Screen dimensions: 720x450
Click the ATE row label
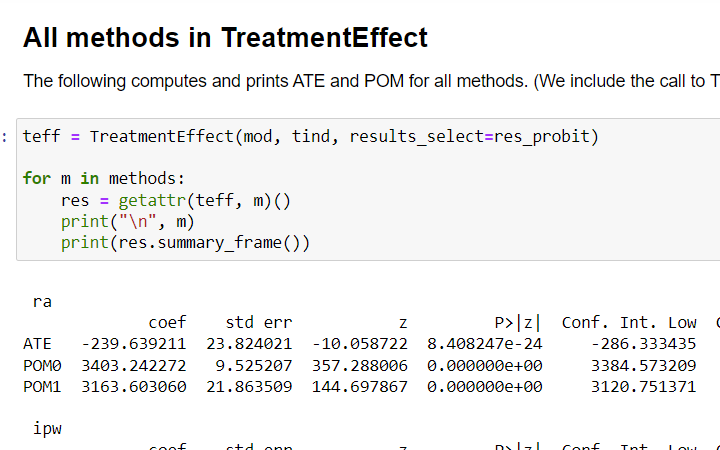coord(37,344)
